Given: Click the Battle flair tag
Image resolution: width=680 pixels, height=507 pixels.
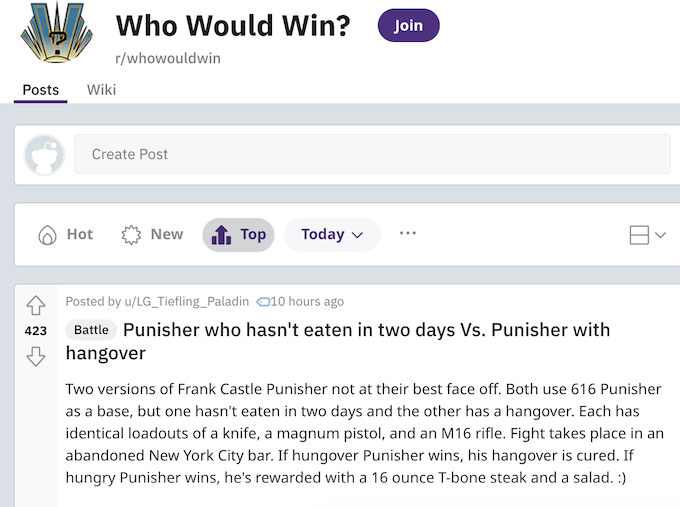Looking at the screenshot, I should (x=91, y=330).
